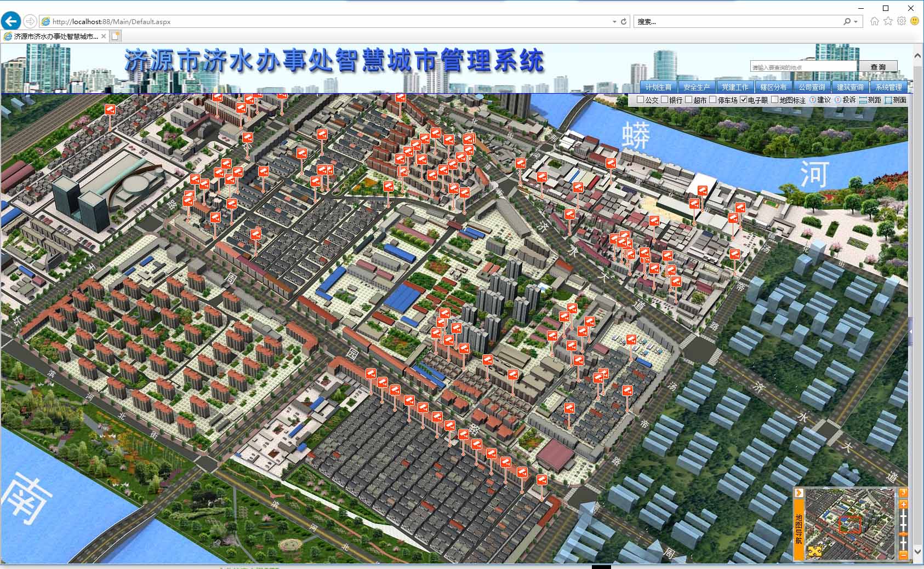924x569 pixels.
Task: Zoom in with the orange plus button
Action: 903,504
